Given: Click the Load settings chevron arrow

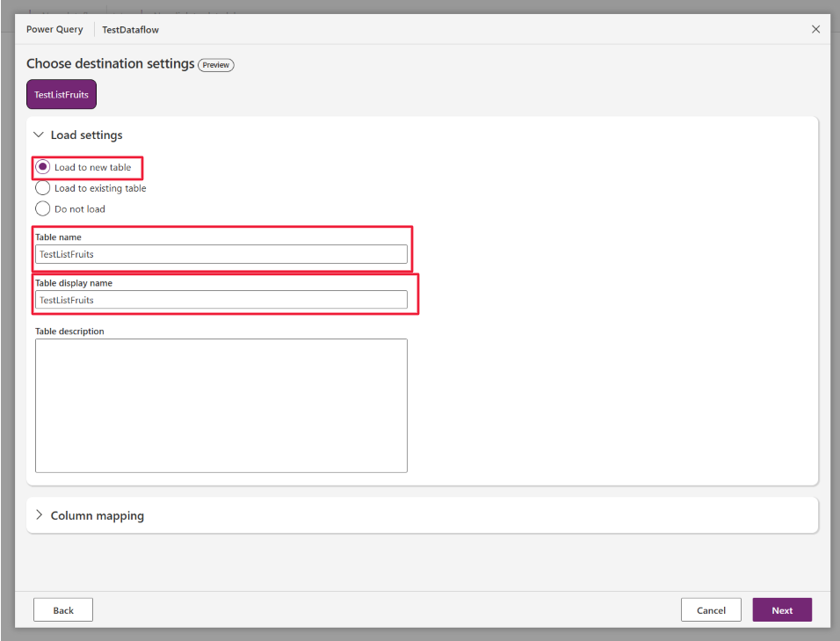Looking at the screenshot, I should pyautogui.click(x=39, y=135).
